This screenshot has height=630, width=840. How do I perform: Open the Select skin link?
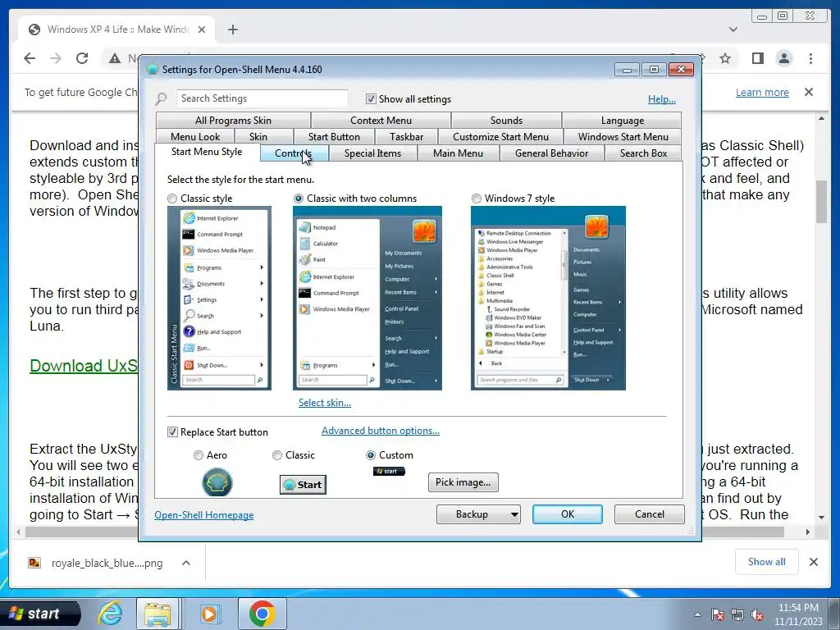click(325, 403)
